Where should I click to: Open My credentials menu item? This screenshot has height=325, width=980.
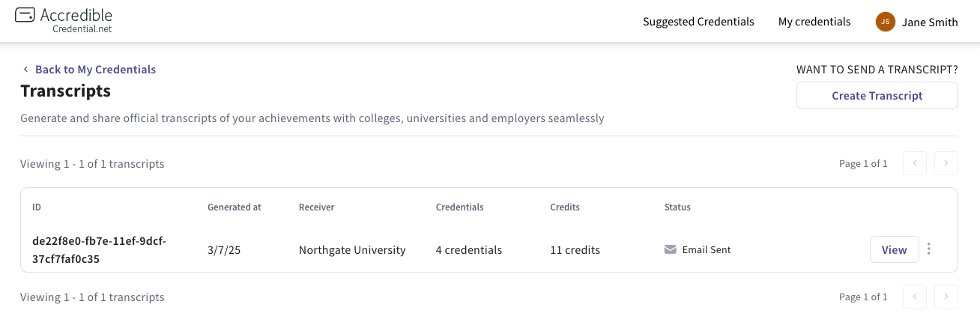coord(814,22)
